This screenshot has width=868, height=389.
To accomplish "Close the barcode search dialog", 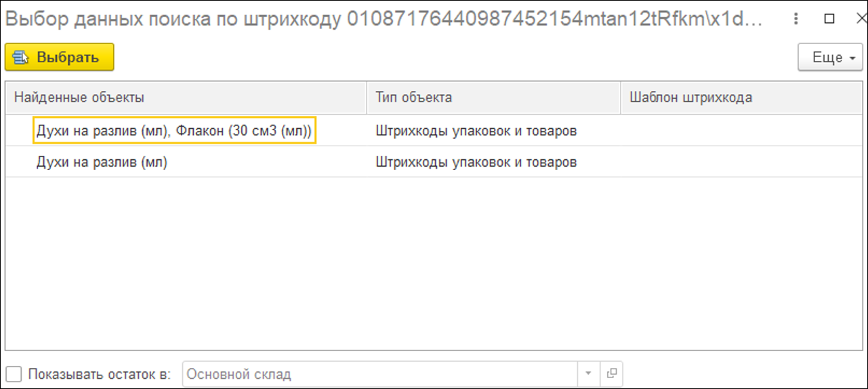I will pyautogui.click(x=855, y=19).
